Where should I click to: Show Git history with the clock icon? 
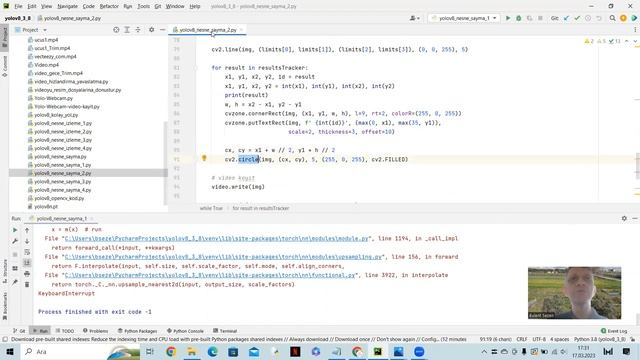pos(588,18)
